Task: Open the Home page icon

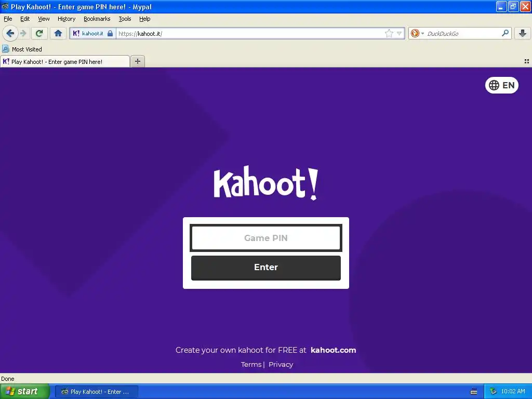Action: pyautogui.click(x=58, y=33)
